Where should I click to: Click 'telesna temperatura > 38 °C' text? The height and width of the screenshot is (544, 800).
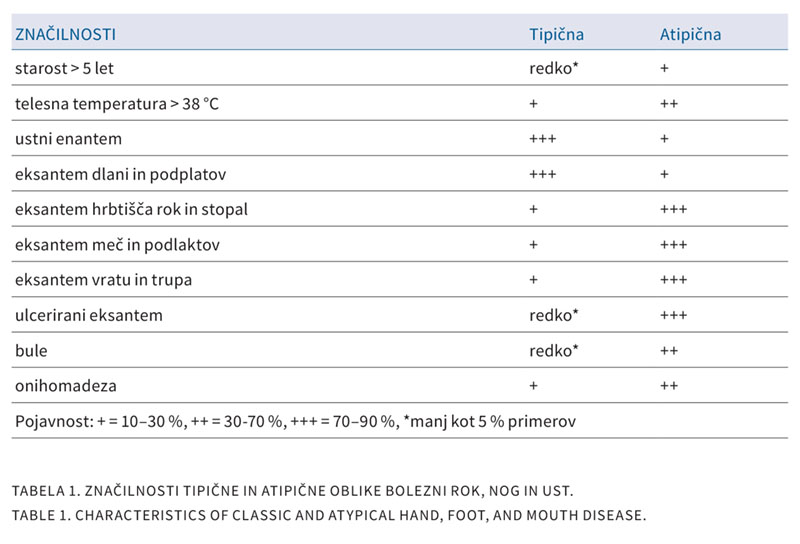[117, 104]
